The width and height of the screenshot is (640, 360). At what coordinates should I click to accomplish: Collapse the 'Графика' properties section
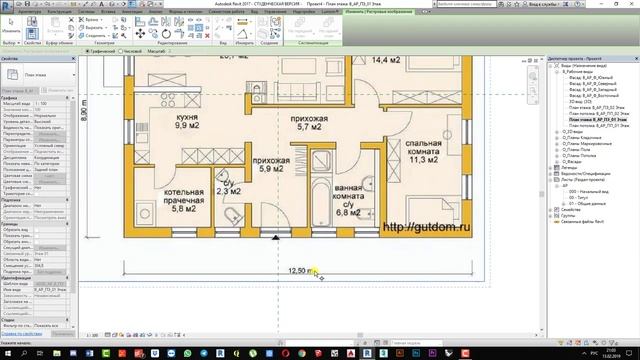(x=67, y=98)
